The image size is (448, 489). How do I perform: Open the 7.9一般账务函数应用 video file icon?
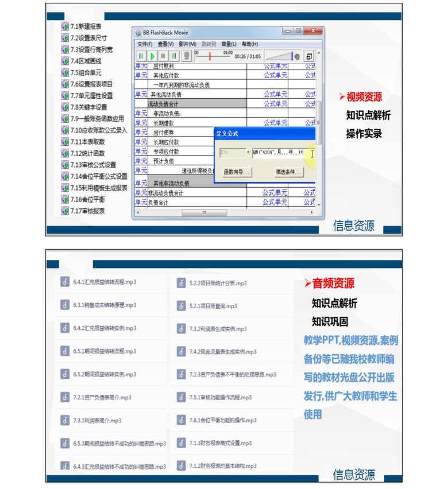pos(65,118)
